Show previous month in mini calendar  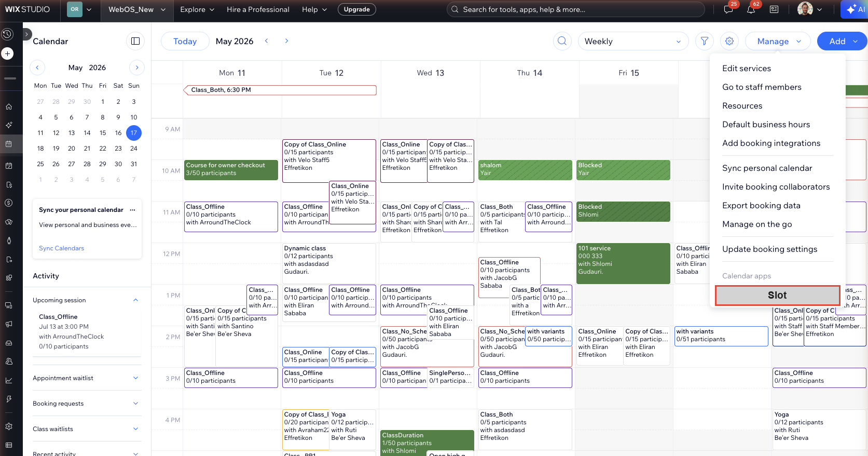coord(37,68)
